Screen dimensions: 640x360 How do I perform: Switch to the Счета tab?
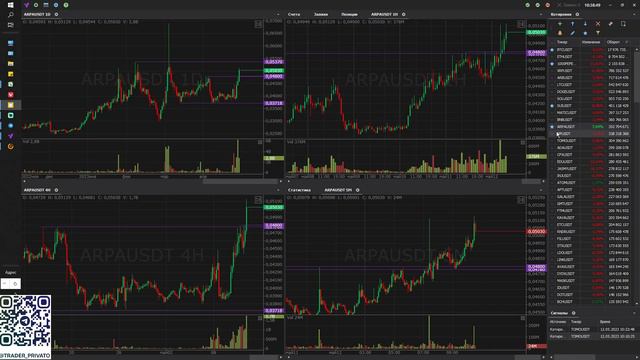[293, 14]
